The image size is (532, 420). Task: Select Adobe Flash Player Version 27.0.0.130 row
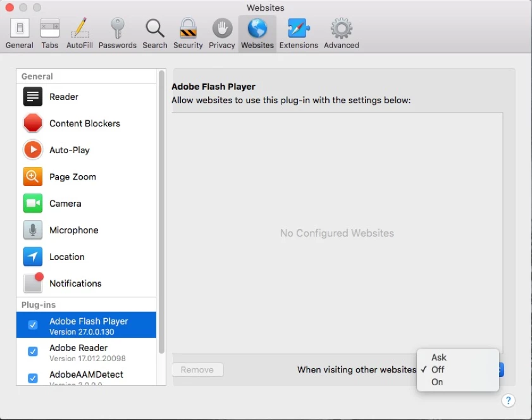tap(86, 325)
